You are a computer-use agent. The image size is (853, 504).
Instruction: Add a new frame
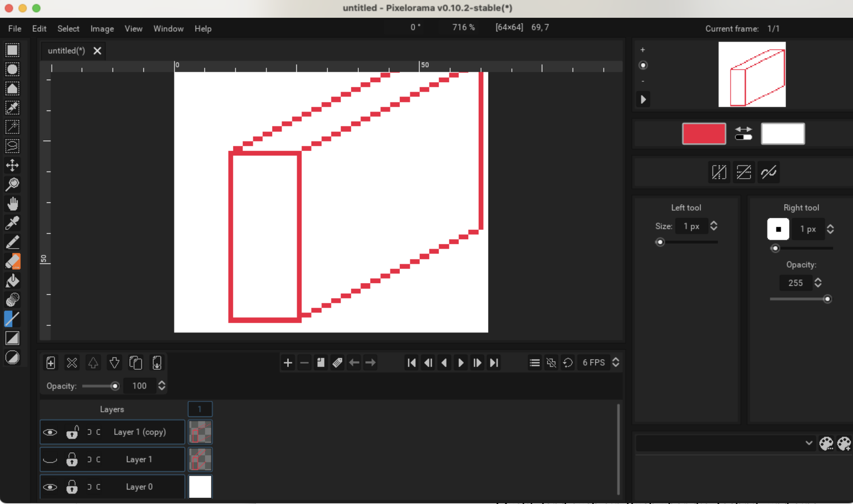point(288,362)
